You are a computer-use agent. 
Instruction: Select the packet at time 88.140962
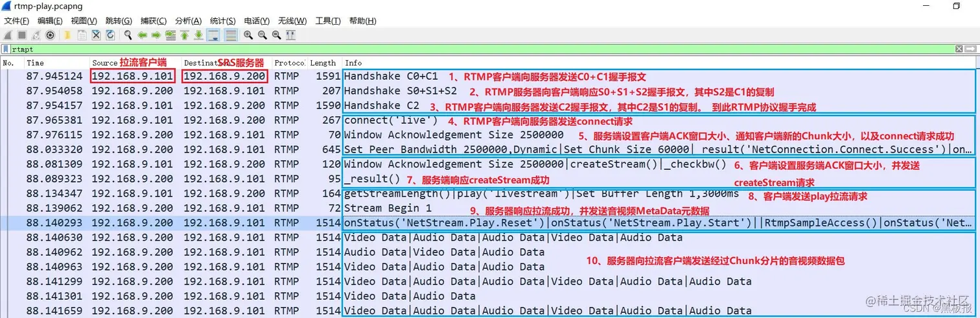pyautogui.click(x=489, y=252)
